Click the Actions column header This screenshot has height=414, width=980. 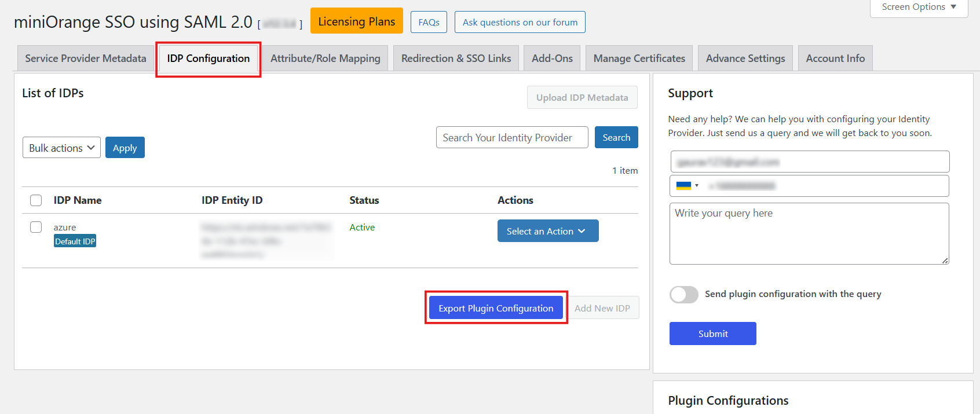coord(515,200)
